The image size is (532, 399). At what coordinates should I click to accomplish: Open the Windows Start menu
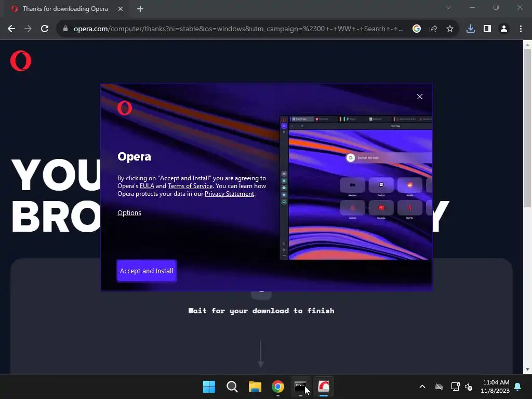click(x=209, y=387)
